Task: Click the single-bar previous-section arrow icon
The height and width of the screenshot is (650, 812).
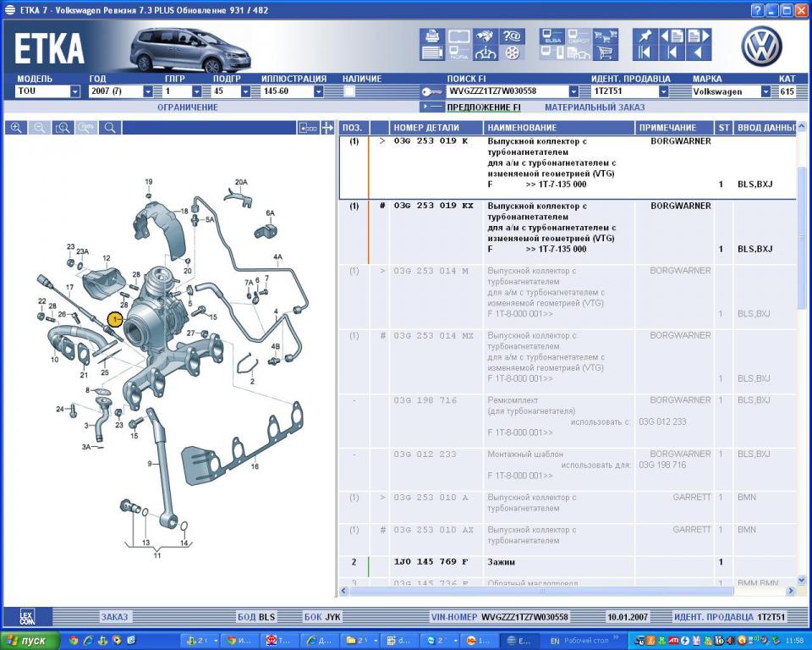Action: [x=672, y=52]
